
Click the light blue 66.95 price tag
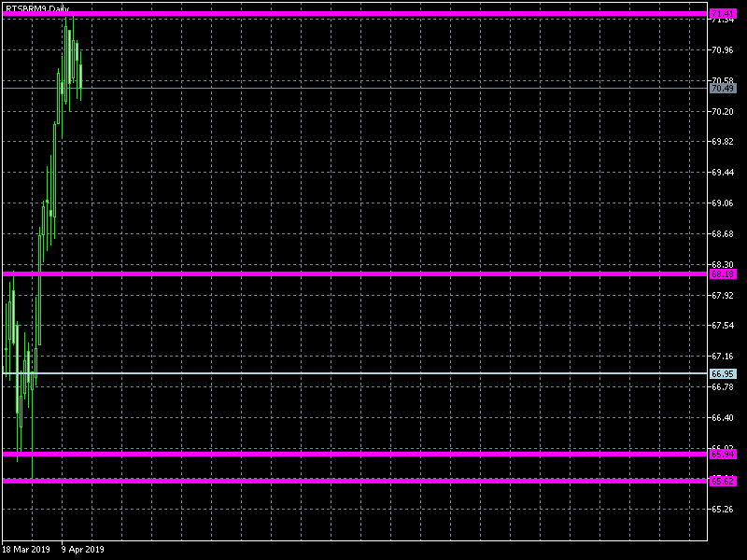click(723, 374)
